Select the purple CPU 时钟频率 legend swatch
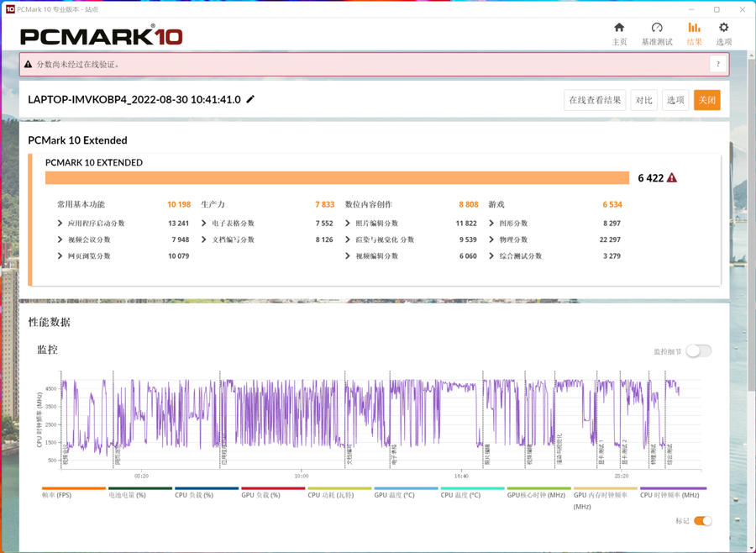The width and height of the screenshot is (756, 553). coord(673,488)
